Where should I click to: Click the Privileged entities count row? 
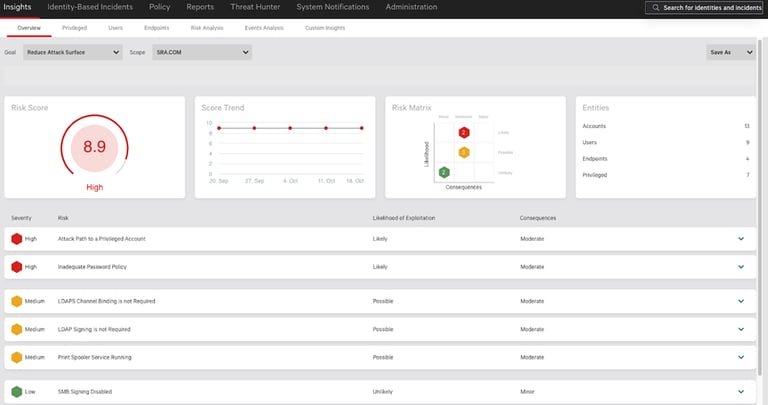tap(665, 175)
